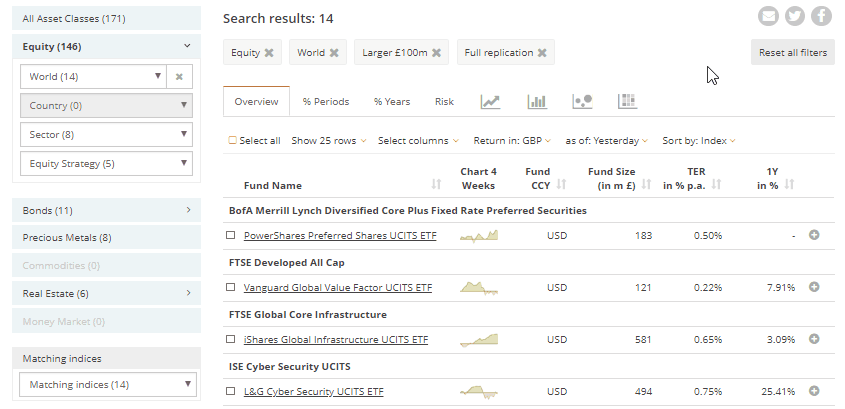This screenshot has height=409, width=845.
Task: Open the line chart view tab
Action: click(490, 101)
